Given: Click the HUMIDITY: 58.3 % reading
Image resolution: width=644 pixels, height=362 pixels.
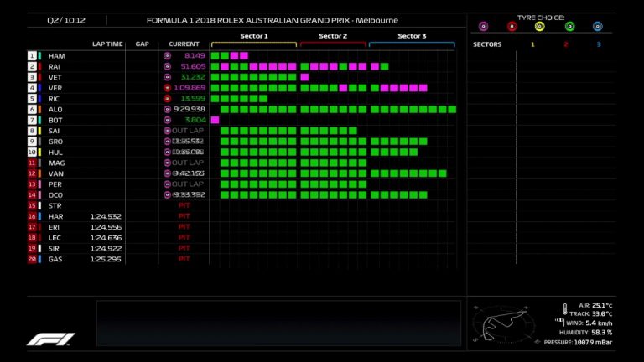Looking at the screenshot, I should tap(585, 333).
